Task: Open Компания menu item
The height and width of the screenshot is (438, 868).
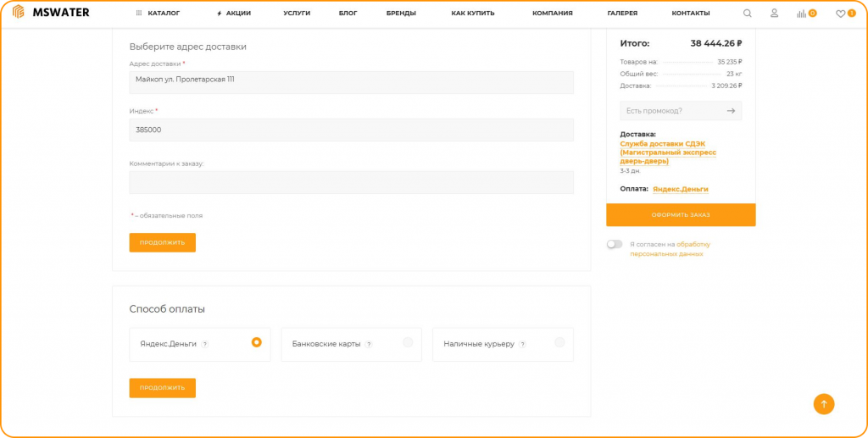Action: point(553,14)
